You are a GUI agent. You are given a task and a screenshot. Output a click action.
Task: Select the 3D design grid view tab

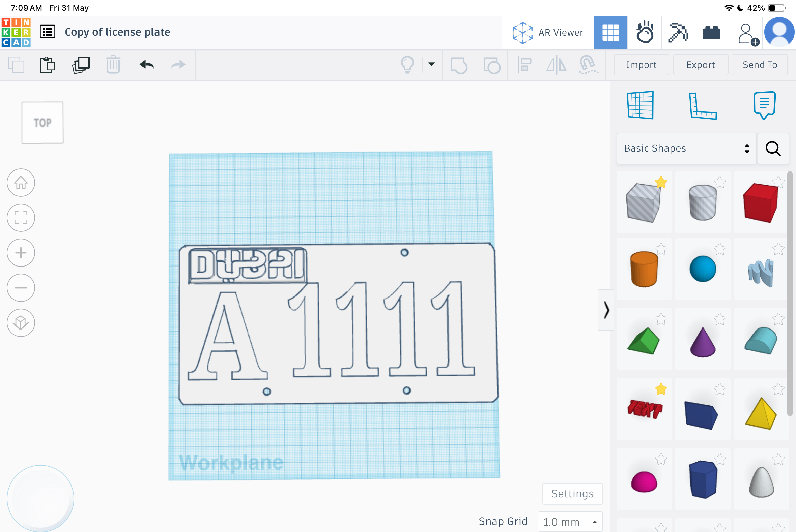pyautogui.click(x=610, y=33)
